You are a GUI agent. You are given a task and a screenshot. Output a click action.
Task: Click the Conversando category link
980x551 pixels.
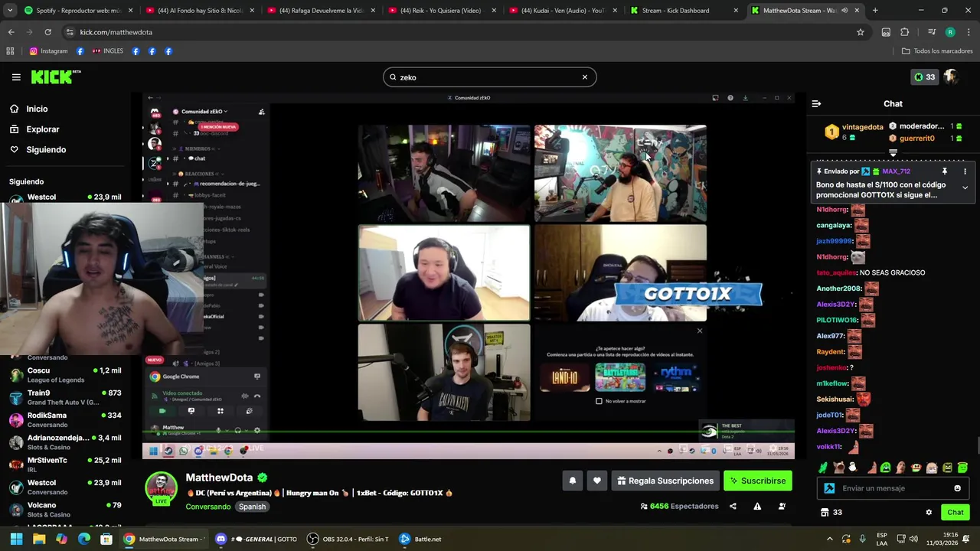coord(207,507)
